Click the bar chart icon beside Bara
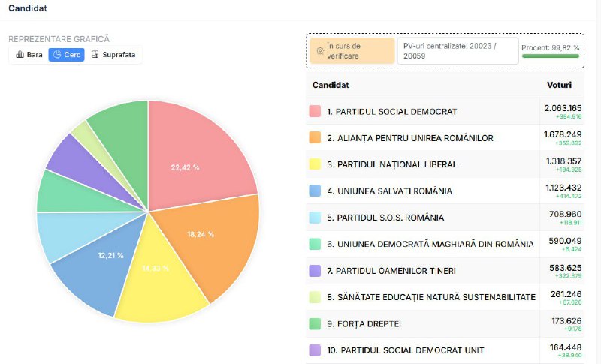 pyautogui.click(x=20, y=55)
